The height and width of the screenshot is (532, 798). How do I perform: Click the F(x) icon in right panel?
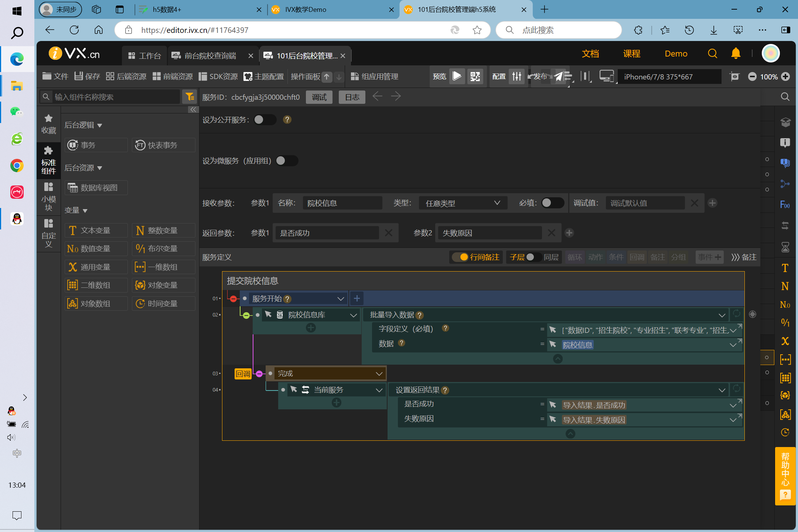click(x=785, y=205)
